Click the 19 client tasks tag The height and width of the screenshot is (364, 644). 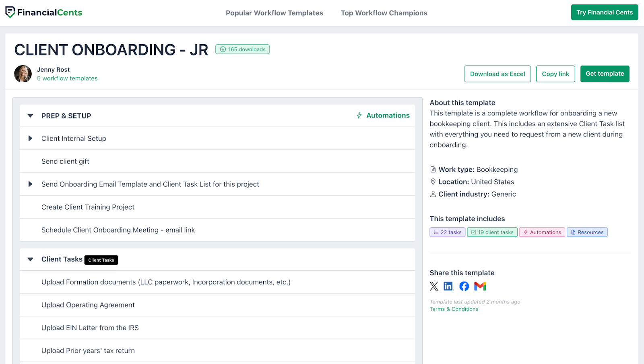(492, 232)
